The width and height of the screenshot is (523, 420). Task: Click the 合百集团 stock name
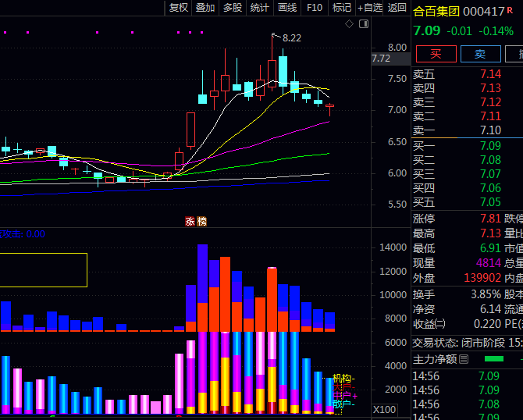coord(435,12)
